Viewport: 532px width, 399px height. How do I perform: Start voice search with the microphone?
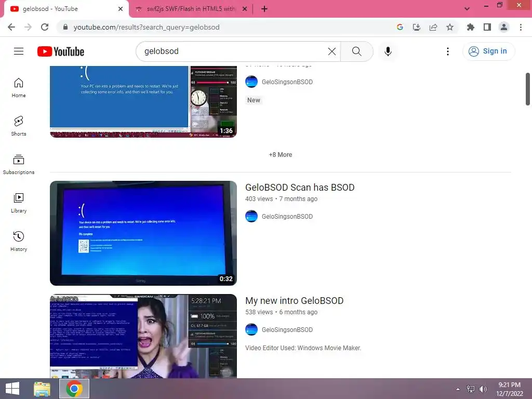tap(388, 51)
